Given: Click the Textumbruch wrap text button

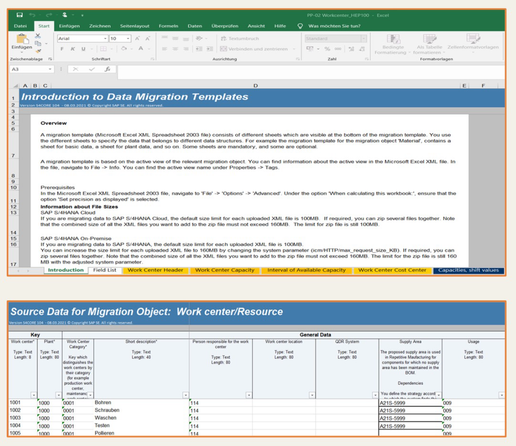Looking at the screenshot, I should pyautogui.click(x=240, y=39).
